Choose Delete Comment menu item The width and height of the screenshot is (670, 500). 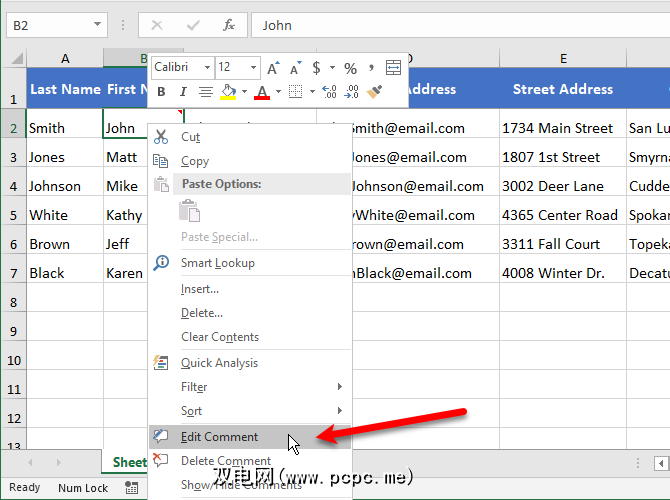[250, 461]
